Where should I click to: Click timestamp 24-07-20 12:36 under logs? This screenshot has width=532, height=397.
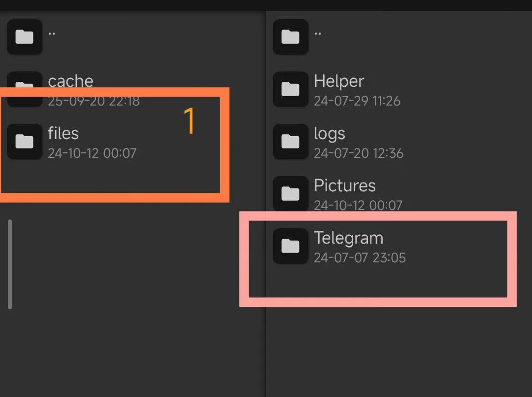(x=359, y=153)
